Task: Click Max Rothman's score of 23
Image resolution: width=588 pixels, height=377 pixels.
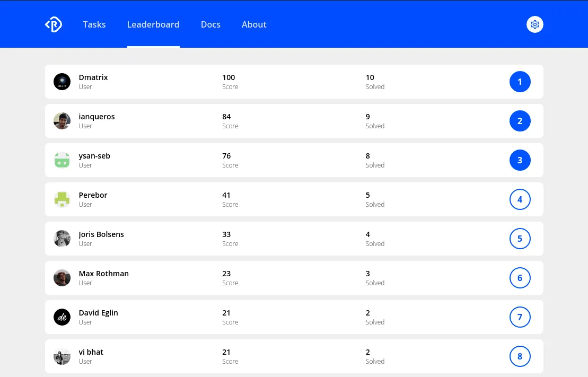Action: pos(226,274)
